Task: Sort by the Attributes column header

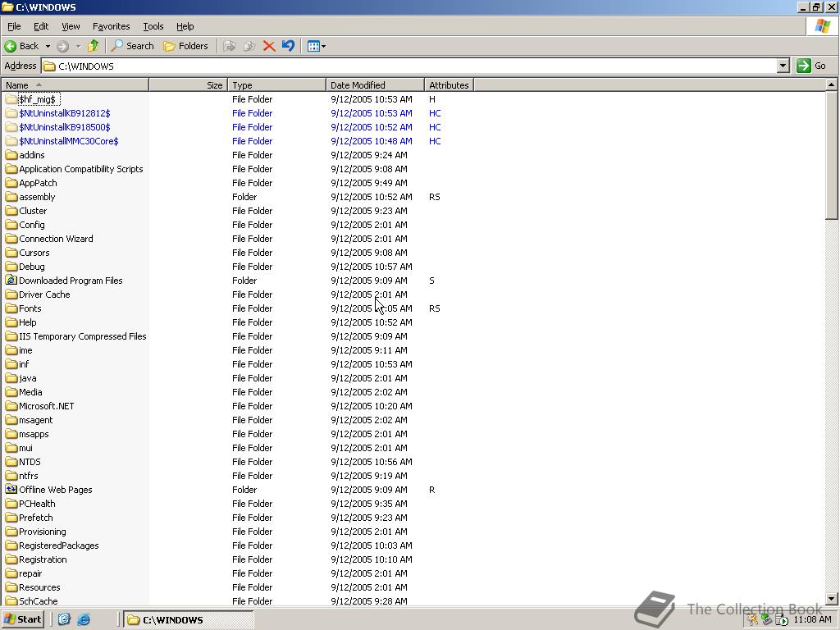Action: 449,85
